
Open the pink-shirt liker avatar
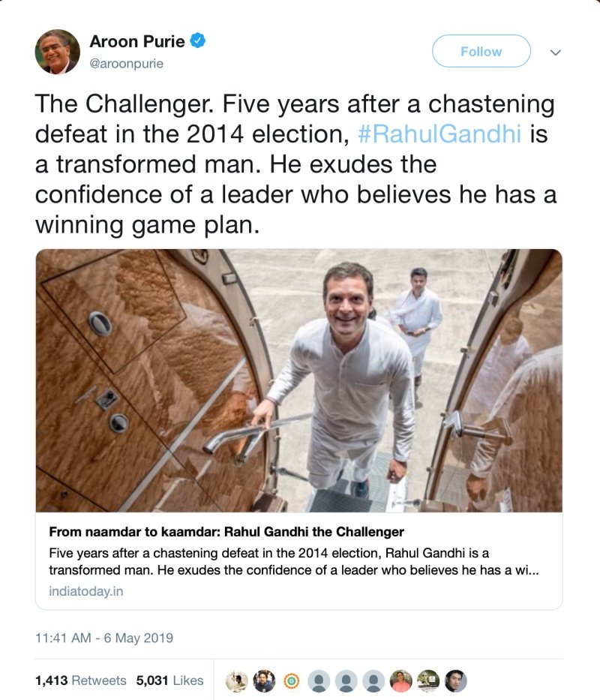pyautogui.click(x=401, y=680)
